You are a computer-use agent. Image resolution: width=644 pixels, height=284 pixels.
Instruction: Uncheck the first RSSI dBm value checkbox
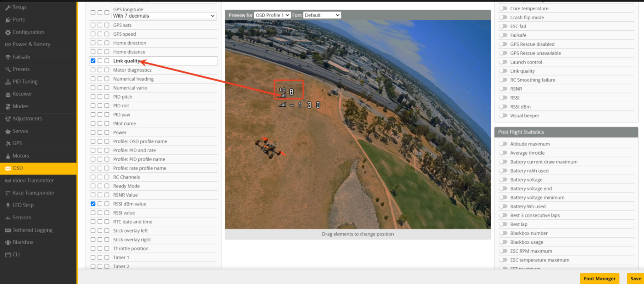point(93,204)
